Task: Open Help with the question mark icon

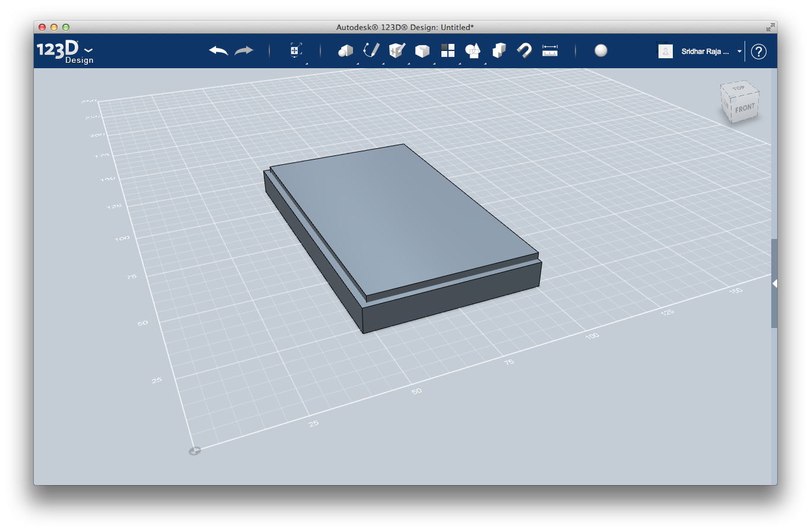Action: point(758,52)
